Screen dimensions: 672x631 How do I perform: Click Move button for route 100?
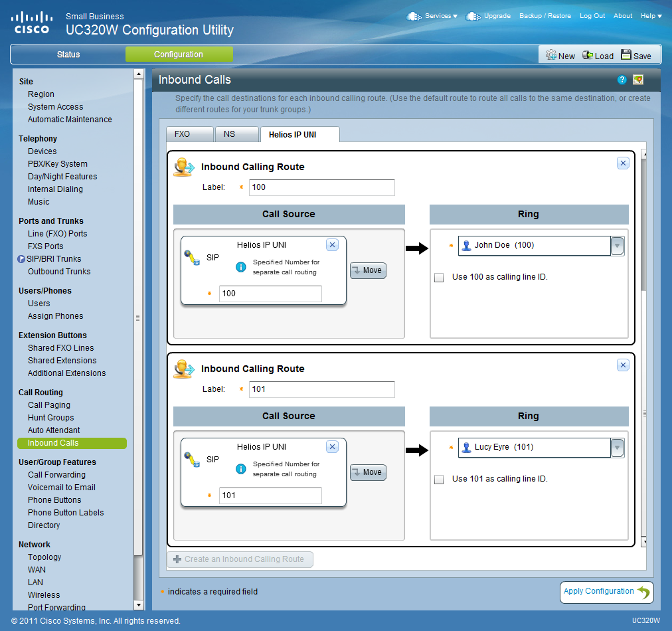(x=368, y=270)
